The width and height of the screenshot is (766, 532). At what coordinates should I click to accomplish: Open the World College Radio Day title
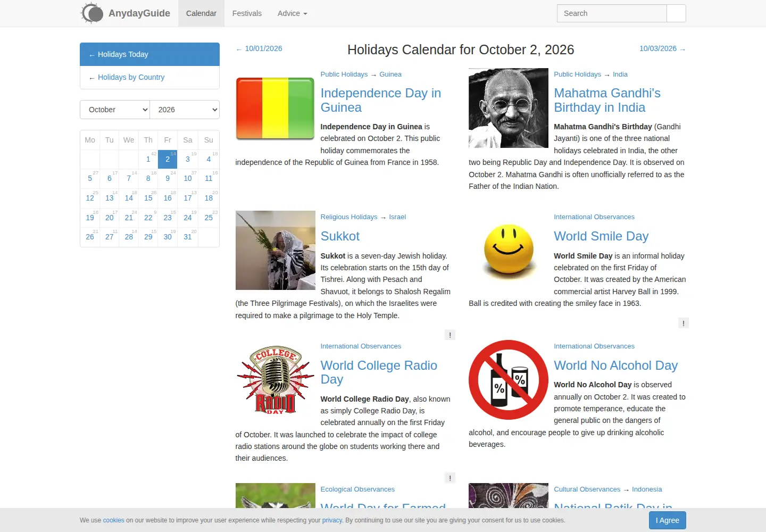pyautogui.click(x=379, y=372)
